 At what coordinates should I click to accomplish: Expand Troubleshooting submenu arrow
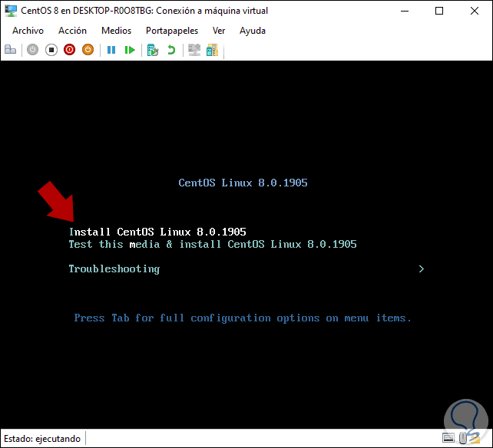[x=422, y=269]
